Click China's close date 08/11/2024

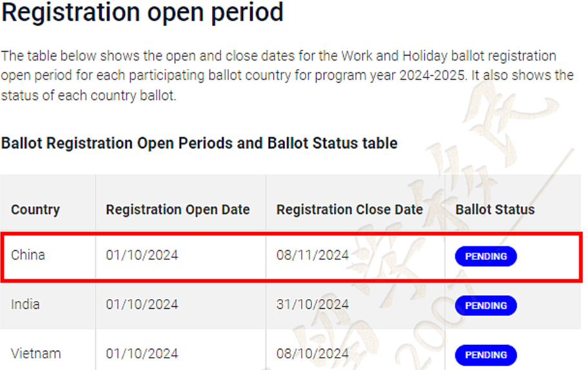tap(312, 255)
